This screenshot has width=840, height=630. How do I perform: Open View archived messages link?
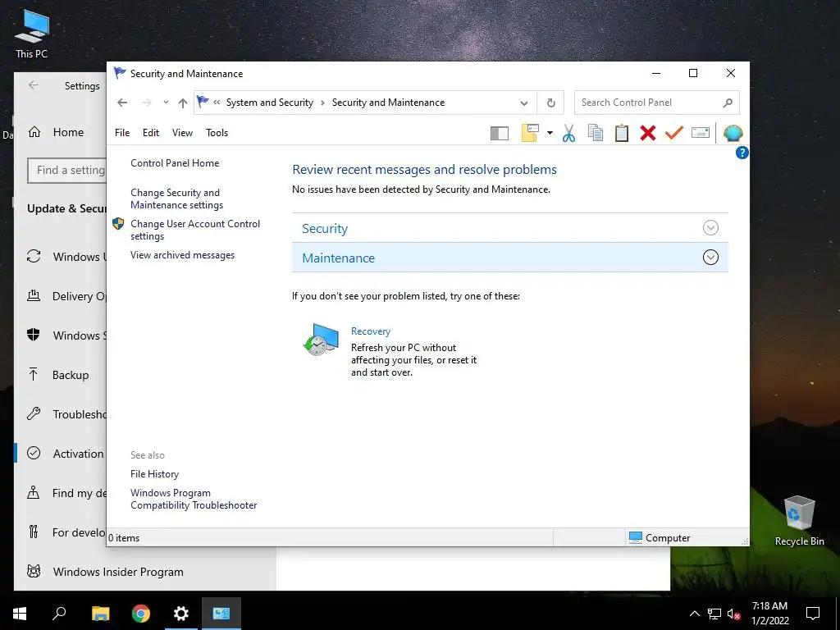[x=182, y=255]
